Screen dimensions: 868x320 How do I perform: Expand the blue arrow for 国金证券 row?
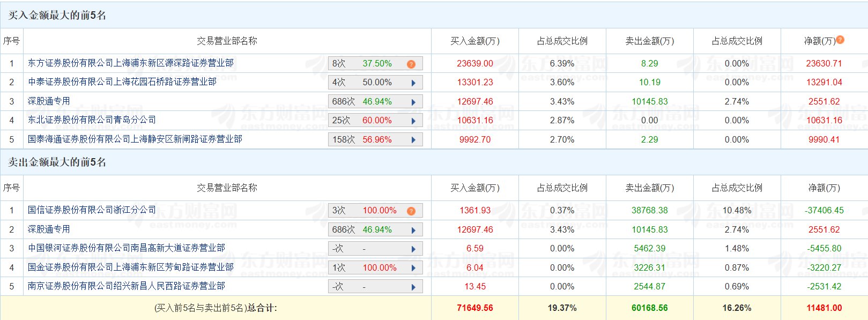(413, 268)
